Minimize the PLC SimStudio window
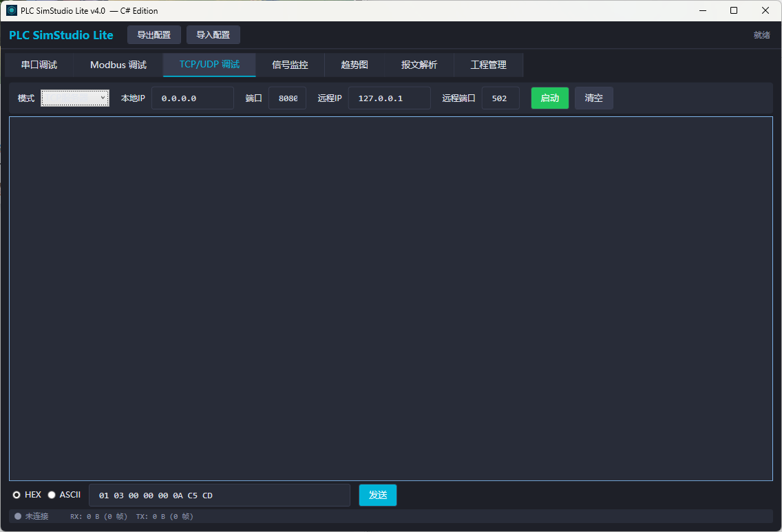Image resolution: width=782 pixels, height=532 pixels. pyautogui.click(x=703, y=10)
